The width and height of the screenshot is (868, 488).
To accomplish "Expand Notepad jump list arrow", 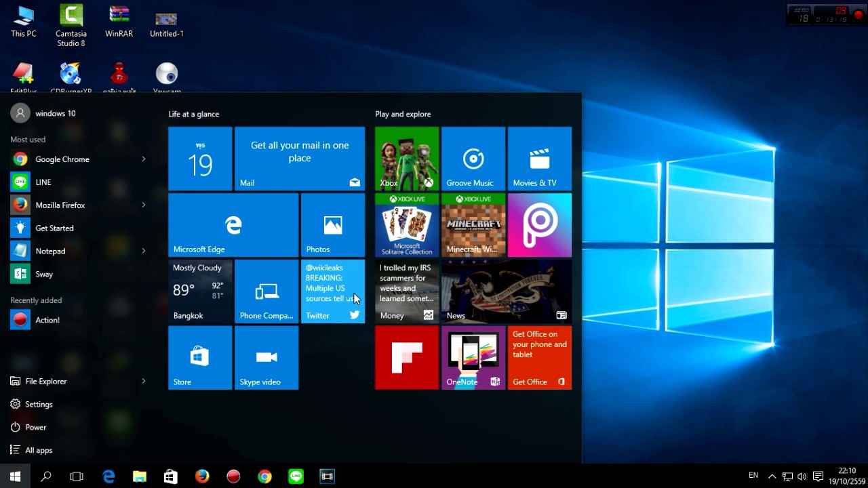I will [x=144, y=251].
